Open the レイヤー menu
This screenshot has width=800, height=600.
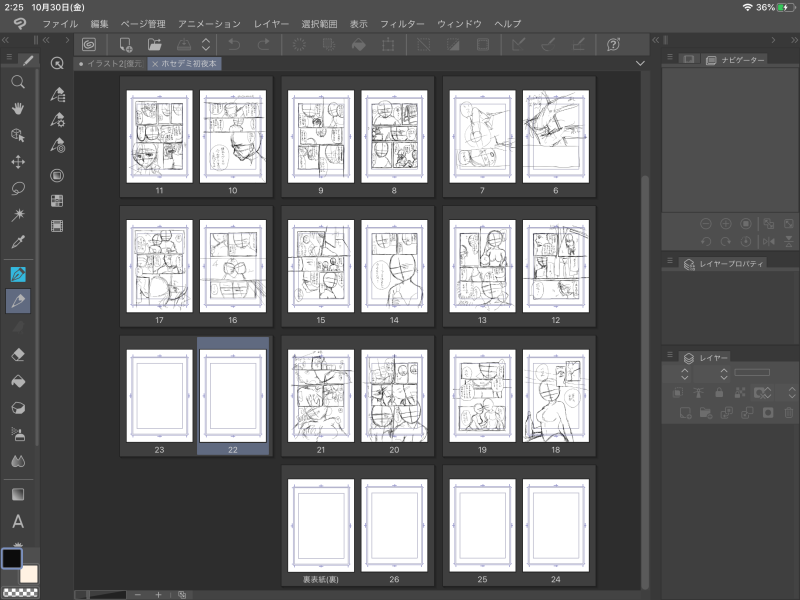271,24
